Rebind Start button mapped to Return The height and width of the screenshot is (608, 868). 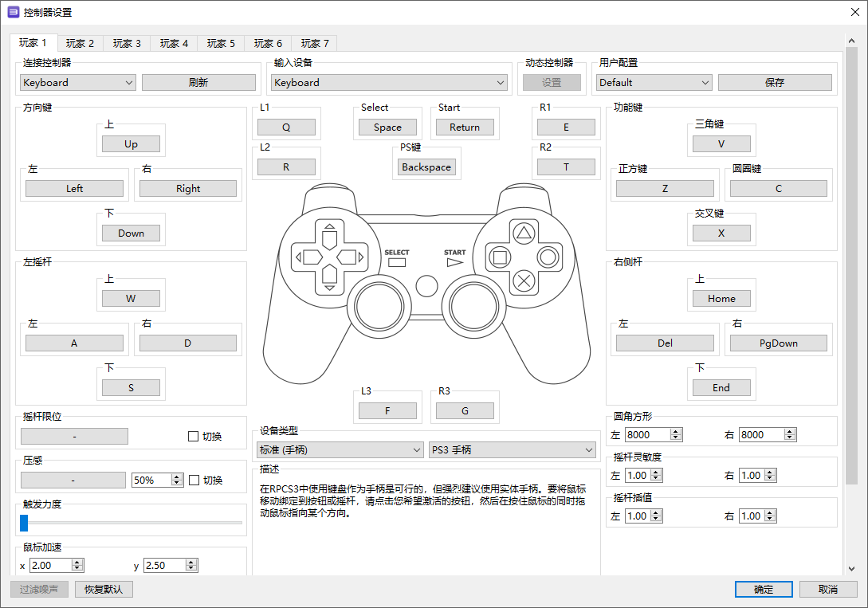pyautogui.click(x=465, y=127)
